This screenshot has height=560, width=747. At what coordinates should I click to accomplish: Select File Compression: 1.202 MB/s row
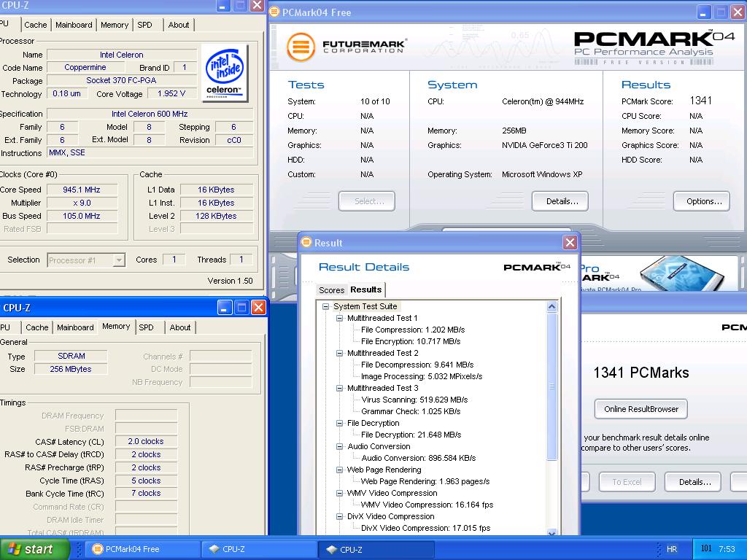pyautogui.click(x=413, y=330)
